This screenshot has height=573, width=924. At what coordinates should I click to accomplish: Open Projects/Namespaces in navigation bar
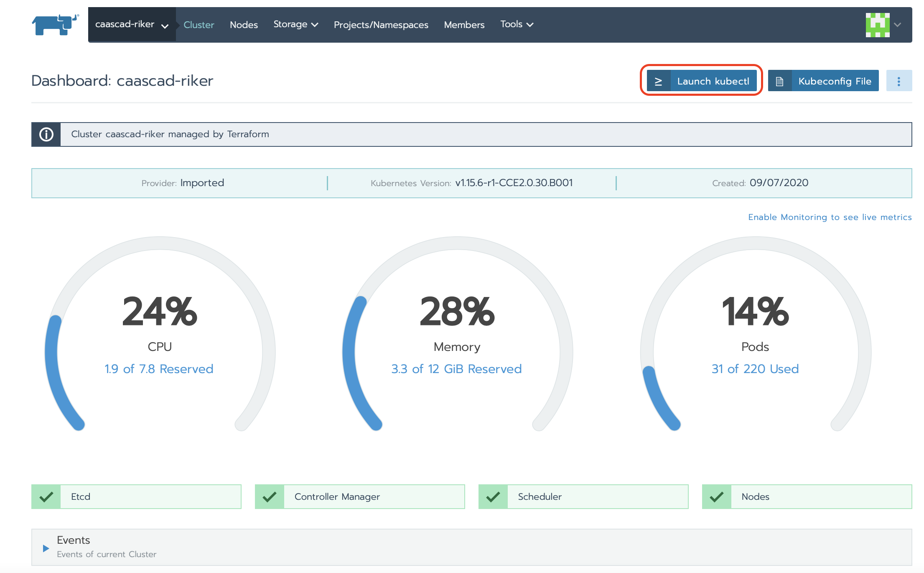pos(381,25)
